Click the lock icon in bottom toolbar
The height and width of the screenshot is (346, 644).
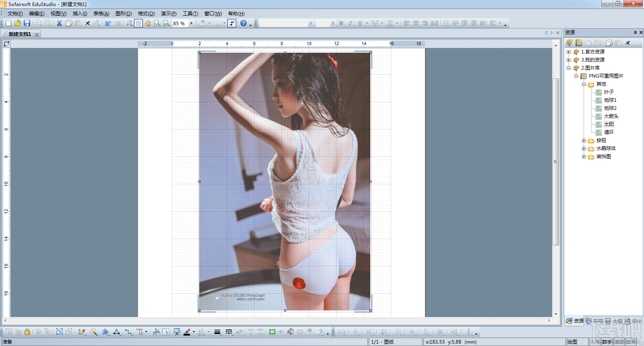click(x=27, y=332)
